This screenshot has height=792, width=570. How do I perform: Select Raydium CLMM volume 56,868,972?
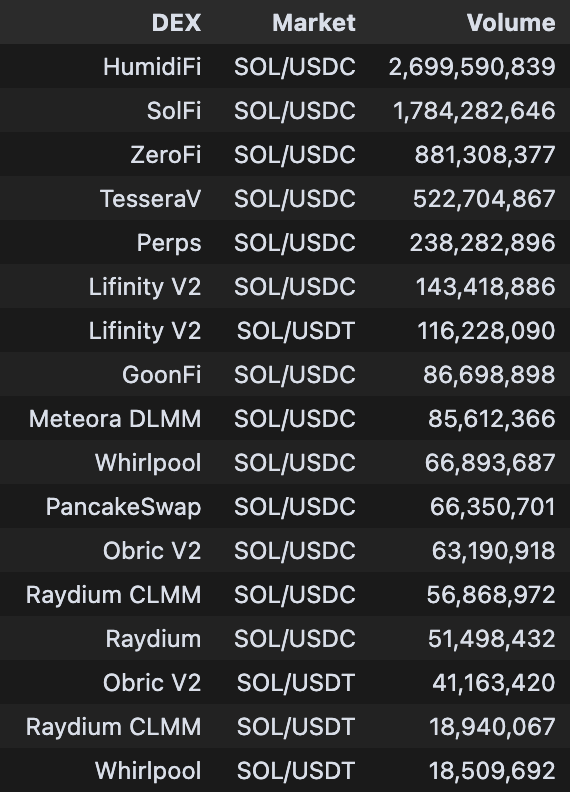[x=491, y=595]
